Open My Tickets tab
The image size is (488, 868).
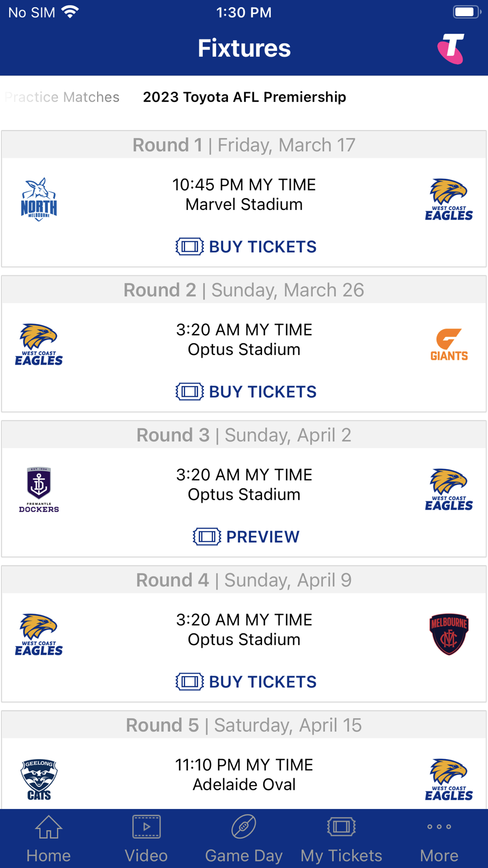click(341, 839)
